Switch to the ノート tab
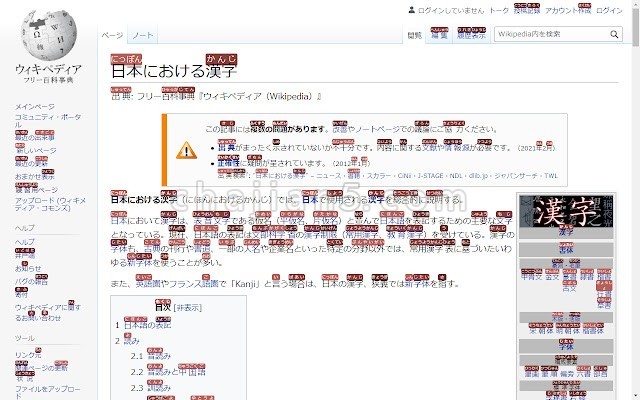 (142, 36)
